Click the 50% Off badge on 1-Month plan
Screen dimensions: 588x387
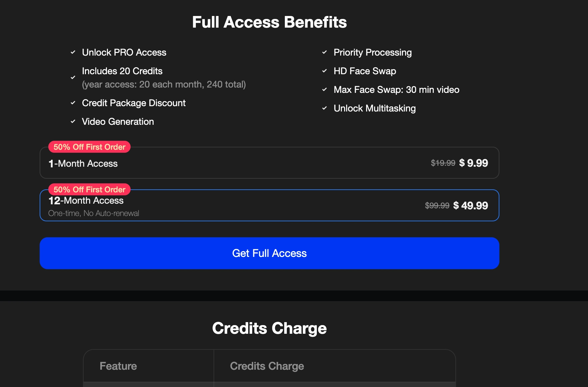pos(89,147)
